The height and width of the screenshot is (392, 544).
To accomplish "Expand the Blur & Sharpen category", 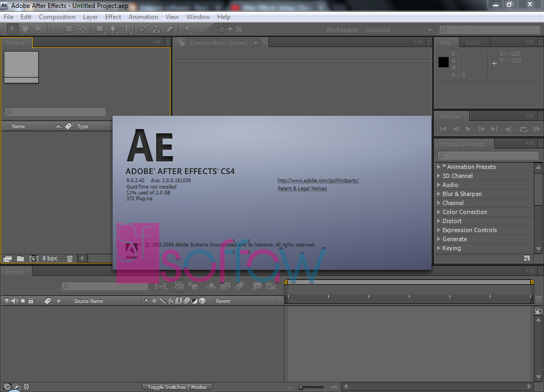I will pos(438,194).
